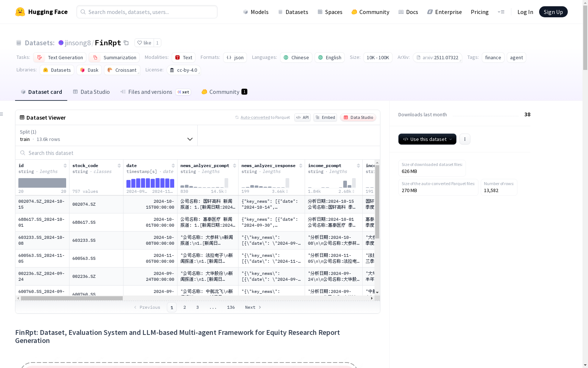Open the Docs menu item
588x368 pixels.
click(408, 12)
